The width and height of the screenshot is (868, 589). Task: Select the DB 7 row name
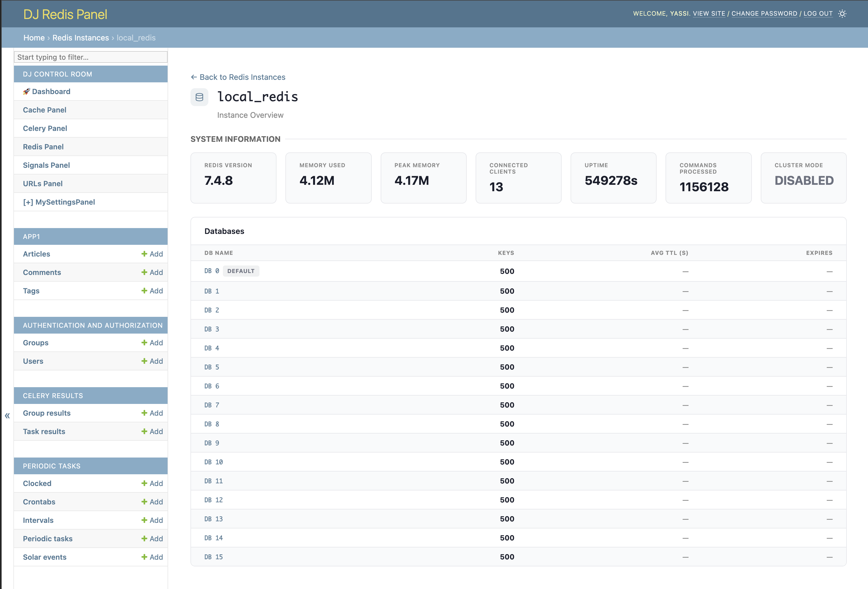[x=212, y=405]
